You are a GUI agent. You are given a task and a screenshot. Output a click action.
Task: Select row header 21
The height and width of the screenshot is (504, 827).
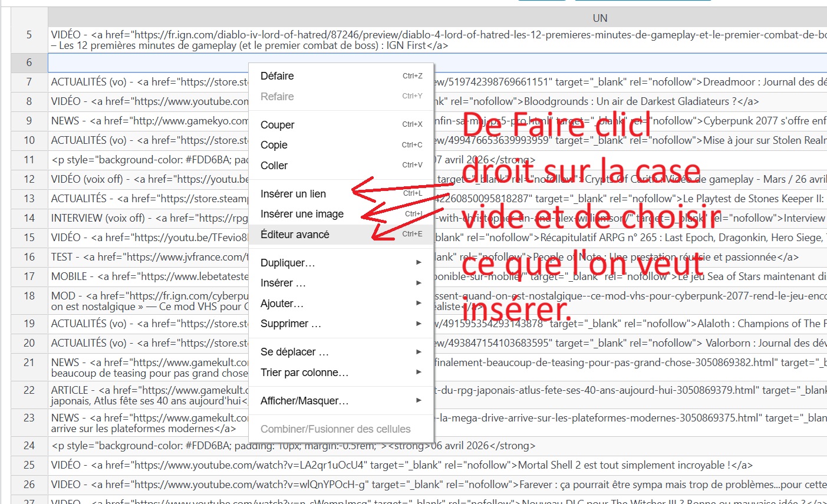coord(29,367)
